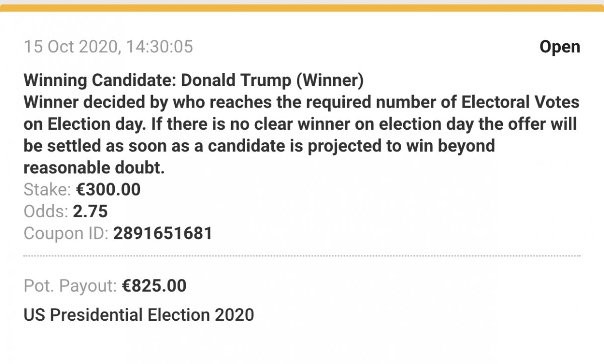Select the Pot. Payout label

pyautogui.click(x=70, y=286)
